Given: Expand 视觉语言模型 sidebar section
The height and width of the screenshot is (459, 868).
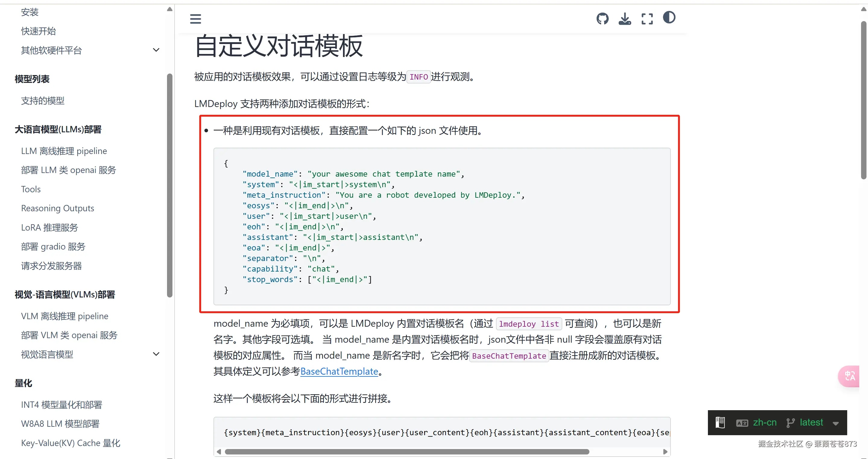Looking at the screenshot, I should 156,354.
